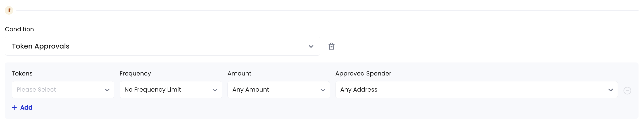The height and width of the screenshot is (124, 644).
Task: Click the chevron arrow in Approved Spender field
Action: (x=610, y=90)
